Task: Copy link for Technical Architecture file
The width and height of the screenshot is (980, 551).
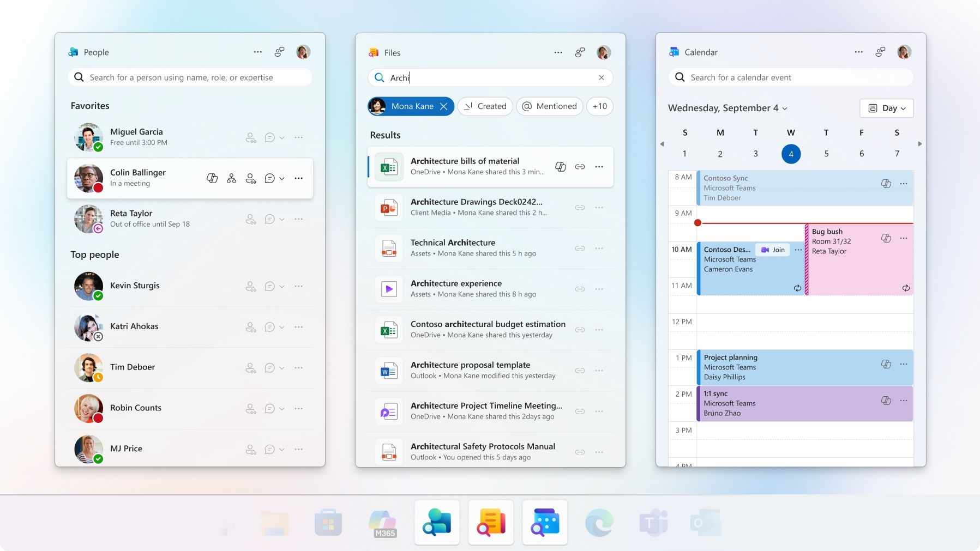Action: [581, 248]
